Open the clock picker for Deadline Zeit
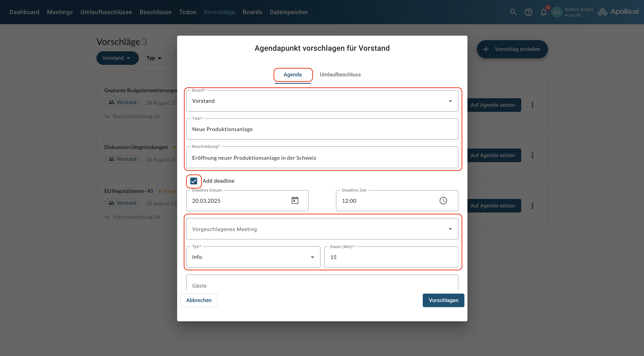 443,201
